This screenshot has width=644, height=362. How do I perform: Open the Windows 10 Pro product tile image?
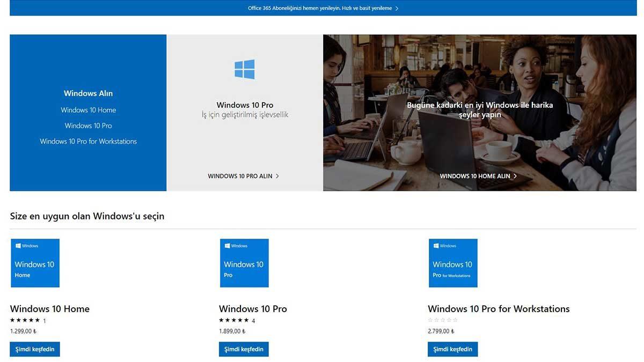[244, 263]
